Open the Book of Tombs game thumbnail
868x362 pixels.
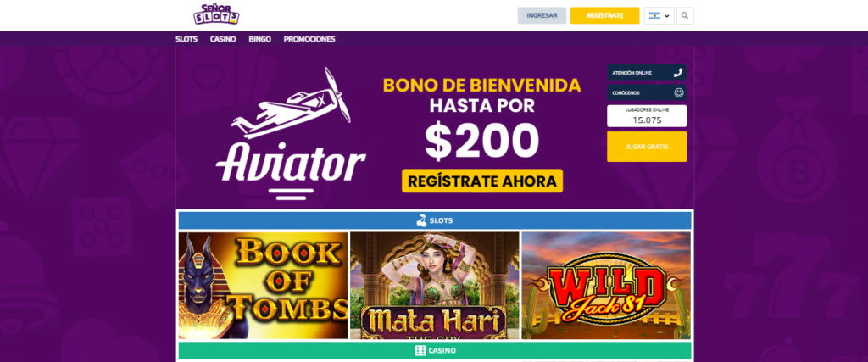(x=263, y=286)
